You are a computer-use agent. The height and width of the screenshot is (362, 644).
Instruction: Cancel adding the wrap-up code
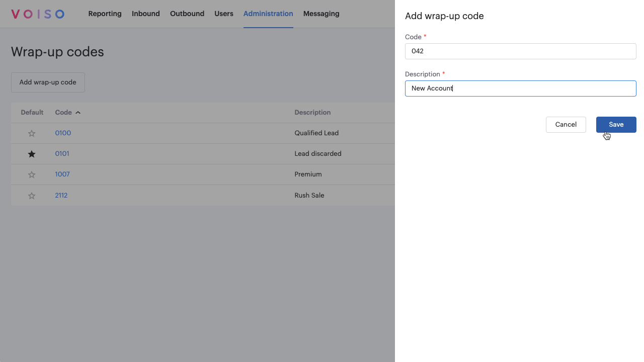click(x=566, y=125)
